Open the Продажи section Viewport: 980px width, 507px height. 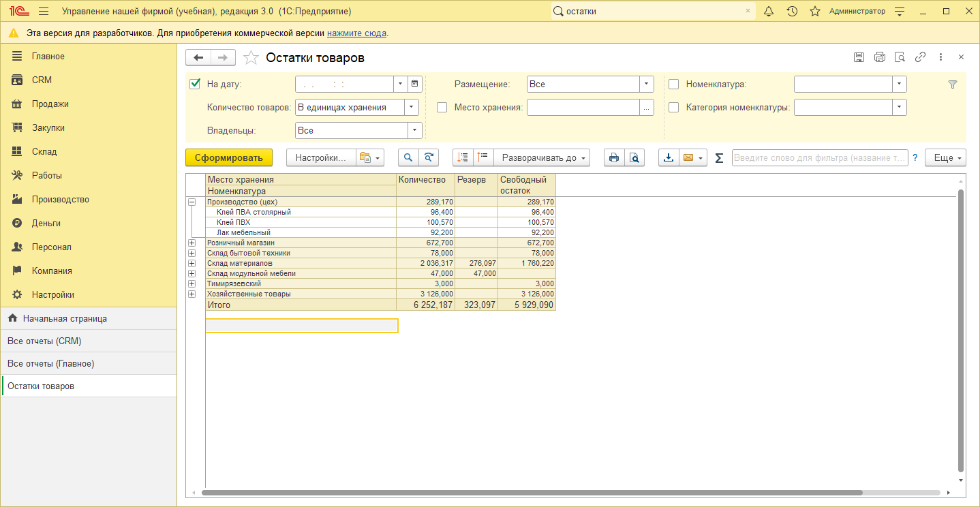[x=89, y=104]
